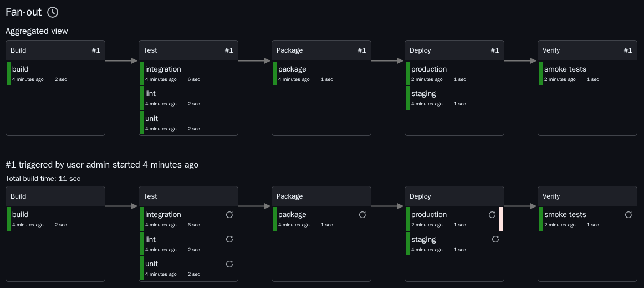Re-run the staging deploy in pipeline #1
644x288 pixels.
pyautogui.click(x=495, y=239)
